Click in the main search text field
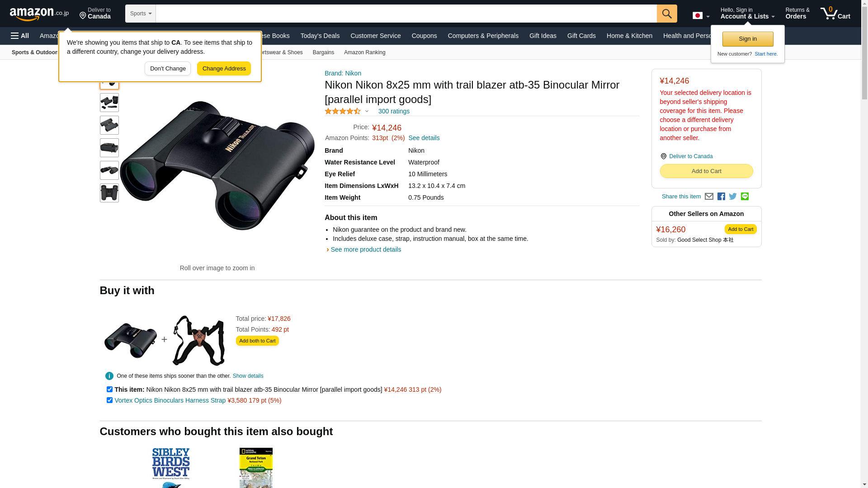 [x=406, y=14]
